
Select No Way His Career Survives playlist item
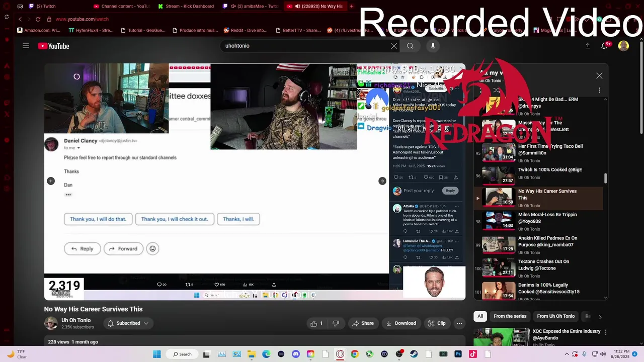[x=539, y=198]
